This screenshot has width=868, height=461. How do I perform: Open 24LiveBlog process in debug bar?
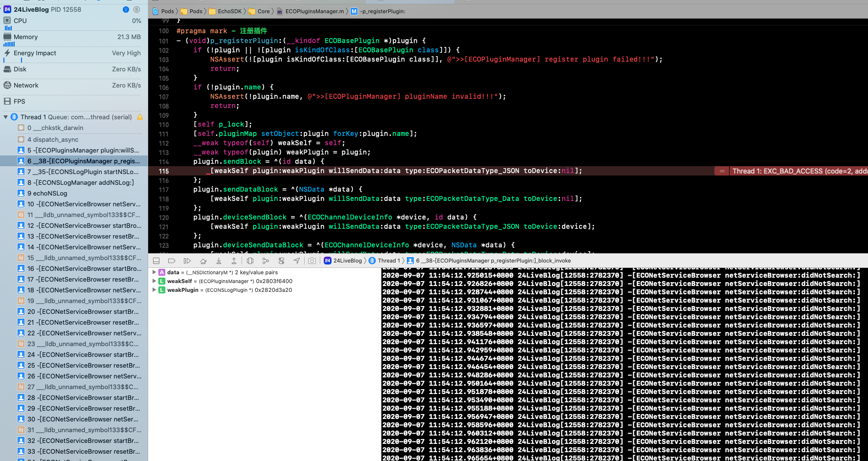(x=343, y=261)
